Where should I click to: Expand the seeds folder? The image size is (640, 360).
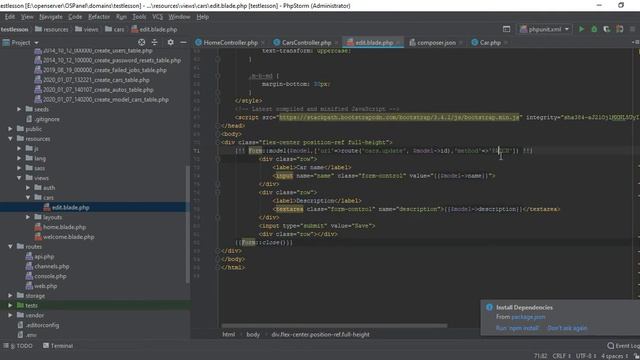click(19, 109)
